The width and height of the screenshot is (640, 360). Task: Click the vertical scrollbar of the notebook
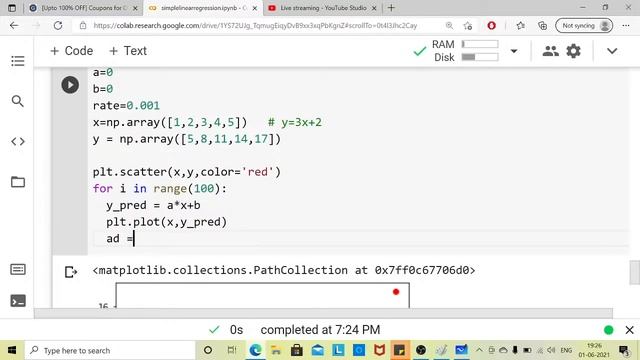pos(635,272)
